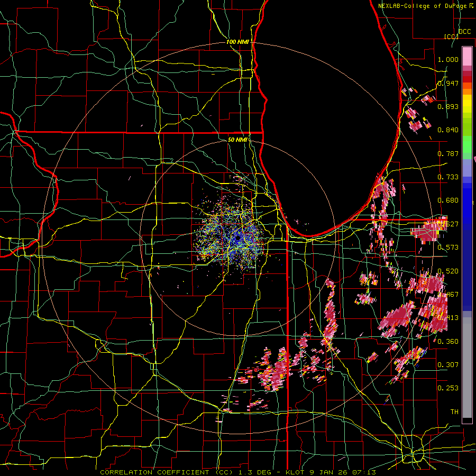
Task: Click the 0.253 scale value
Action: click(x=448, y=388)
